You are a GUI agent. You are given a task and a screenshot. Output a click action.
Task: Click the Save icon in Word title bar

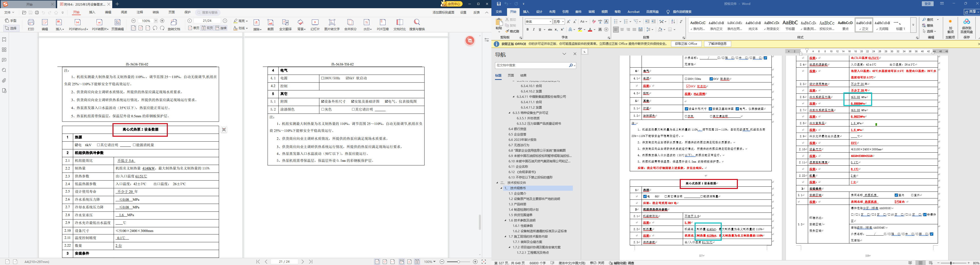click(499, 4)
